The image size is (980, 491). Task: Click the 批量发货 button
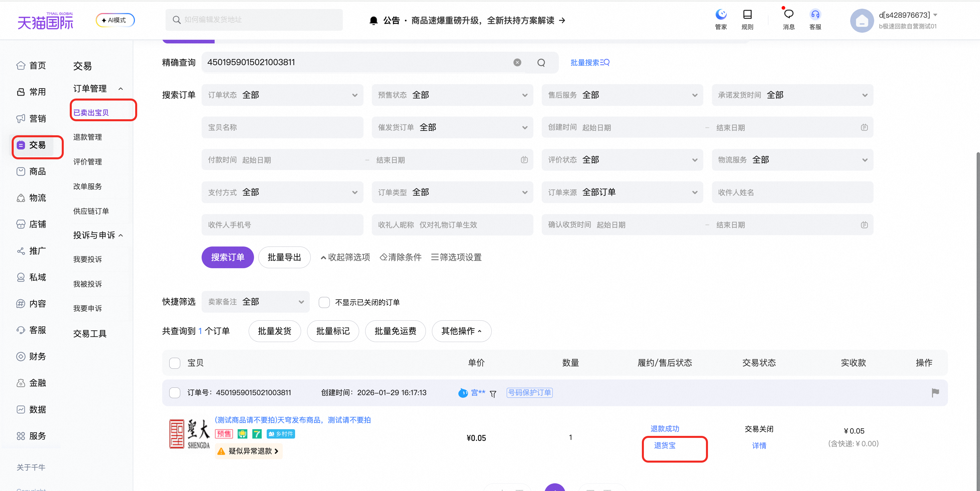click(275, 331)
